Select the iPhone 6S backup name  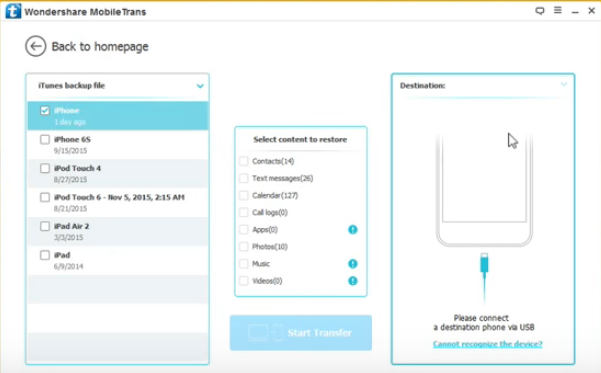[72, 139]
